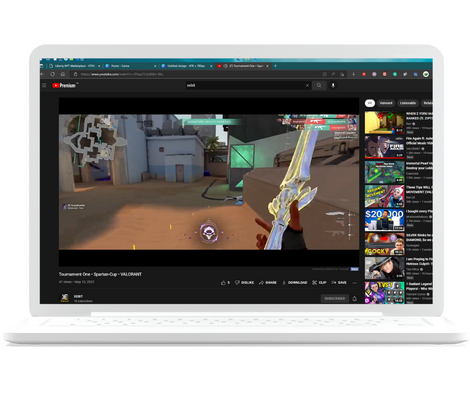This screenshot has height=393, width=470.
Task: Reload the page with the browser refresh icon
Action: pyautogui.click(x=52, y=74)
